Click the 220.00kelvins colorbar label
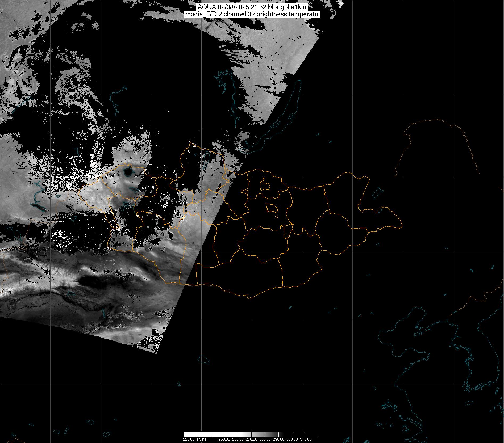Viewport: 504px width, 443px height. coord(194,439)
